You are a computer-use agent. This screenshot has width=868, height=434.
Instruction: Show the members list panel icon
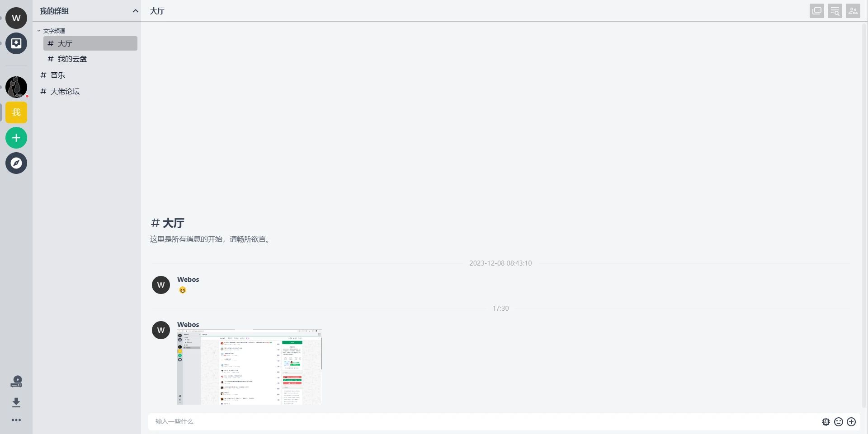pyautogui.click(x=853, y=11)
